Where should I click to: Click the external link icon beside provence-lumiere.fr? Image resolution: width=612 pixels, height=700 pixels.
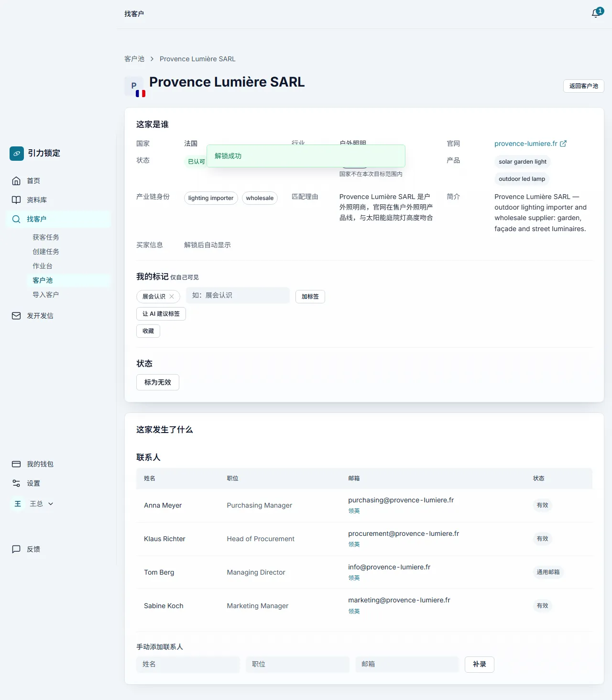pos(563,144)
